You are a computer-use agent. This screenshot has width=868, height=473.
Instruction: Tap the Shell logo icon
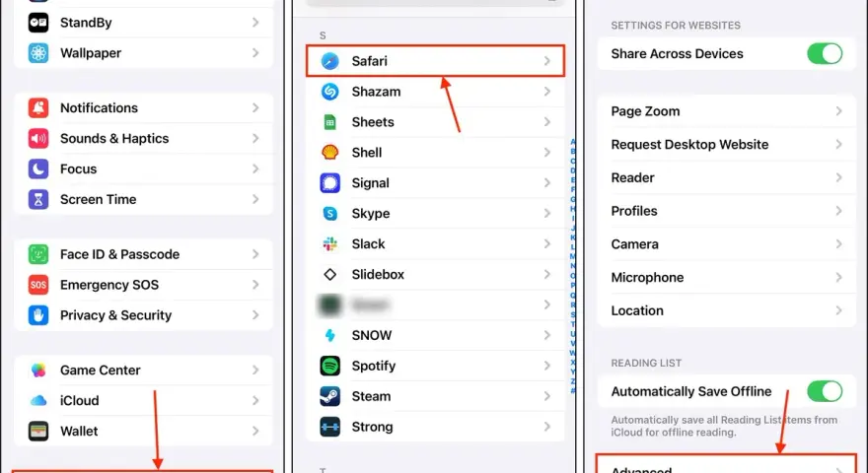tap(329, 152)
